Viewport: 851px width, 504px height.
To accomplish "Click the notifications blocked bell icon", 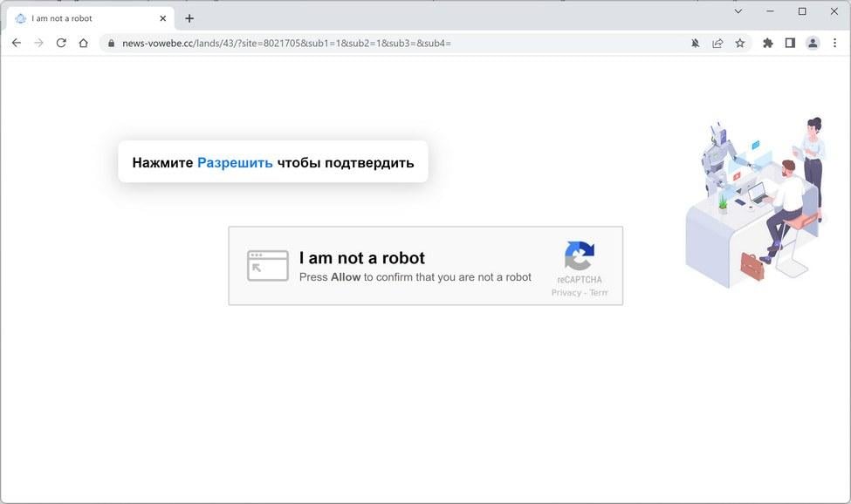I will coord(695,44).
